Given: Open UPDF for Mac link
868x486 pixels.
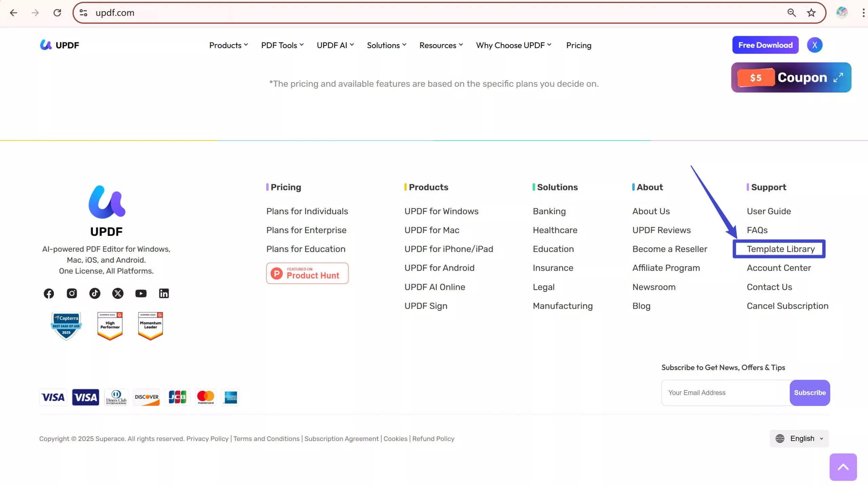Looking at the screenshot, I should (x=432, y=230).
